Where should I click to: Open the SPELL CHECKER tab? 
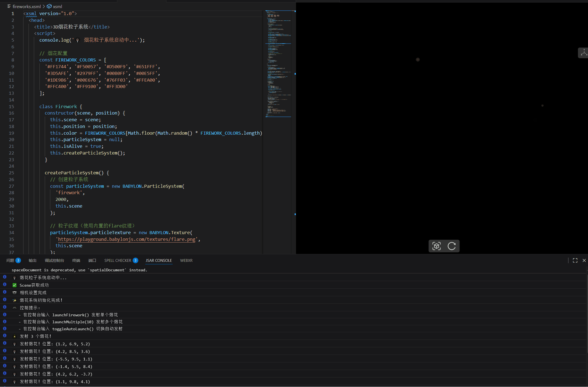point(118,260)
